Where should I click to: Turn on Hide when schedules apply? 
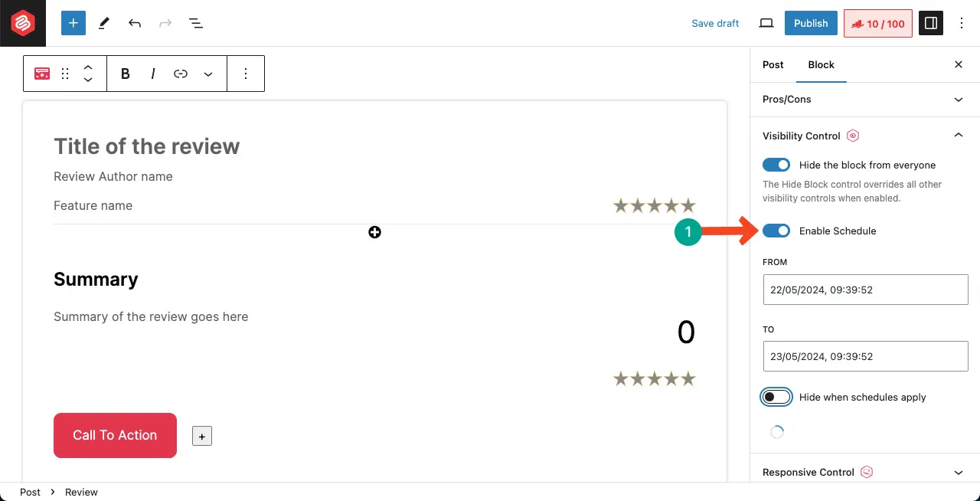[776, 397]
